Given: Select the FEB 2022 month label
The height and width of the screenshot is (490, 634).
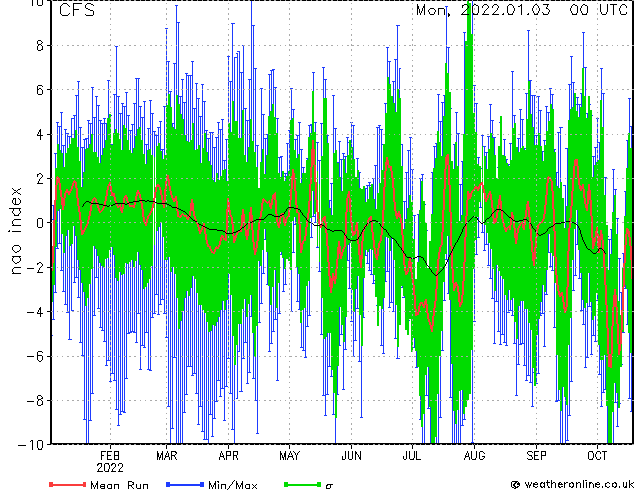Looking at the screenshot, I should (x=110, y=462).
